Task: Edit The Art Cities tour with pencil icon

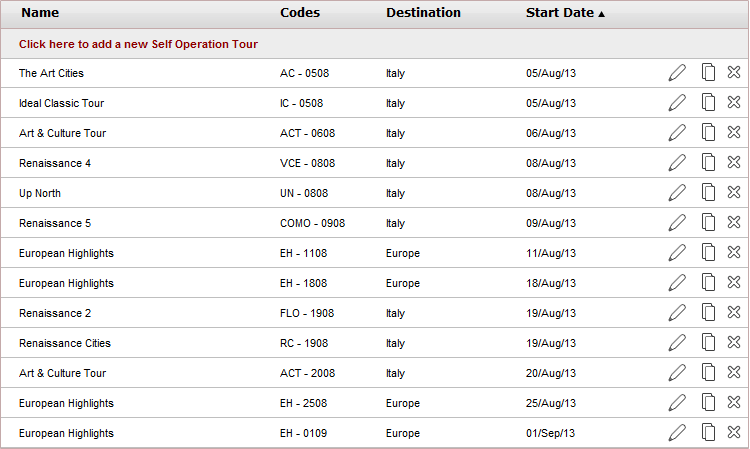Action: tap(677, 73)
